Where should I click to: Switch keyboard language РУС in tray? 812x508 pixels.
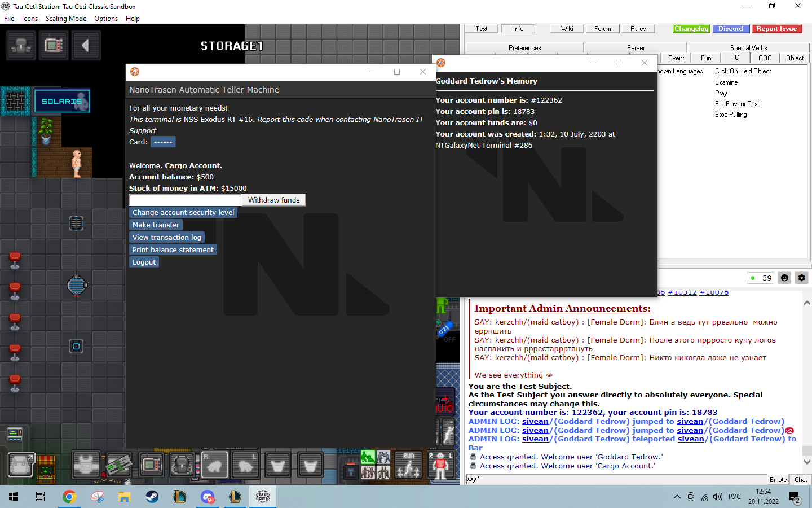[x=735, y=497]
